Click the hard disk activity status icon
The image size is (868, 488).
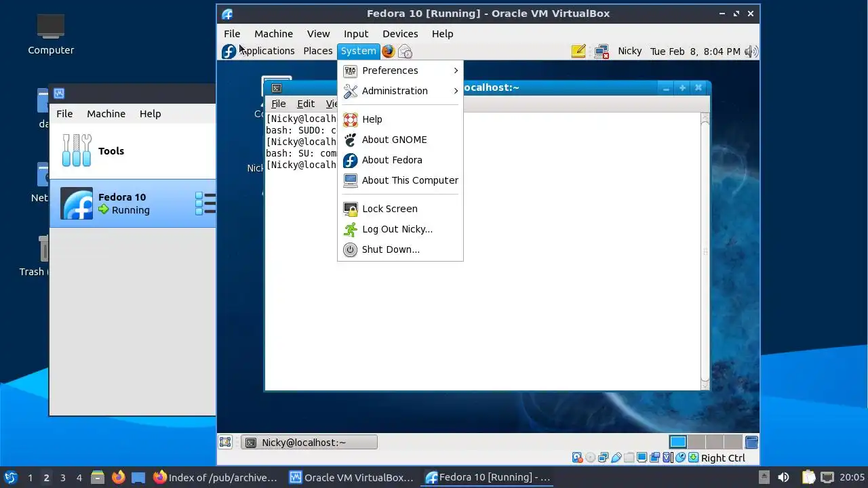(x=577, y=458)
